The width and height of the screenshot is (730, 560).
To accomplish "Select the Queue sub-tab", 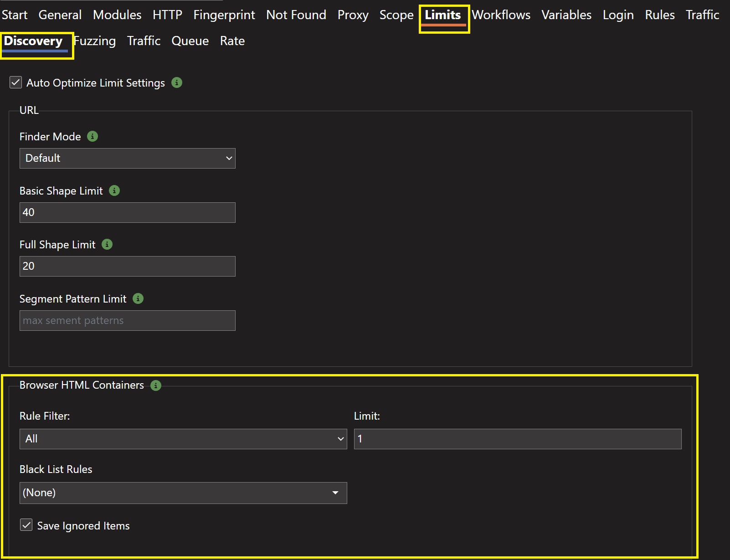I will tap(190, 41).
